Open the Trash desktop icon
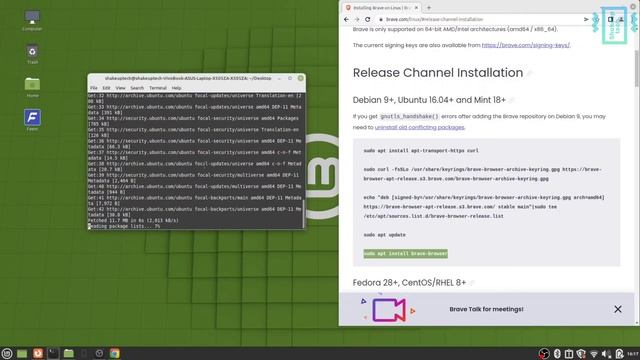This screenshot has width=640, height=360. point(32,54)
